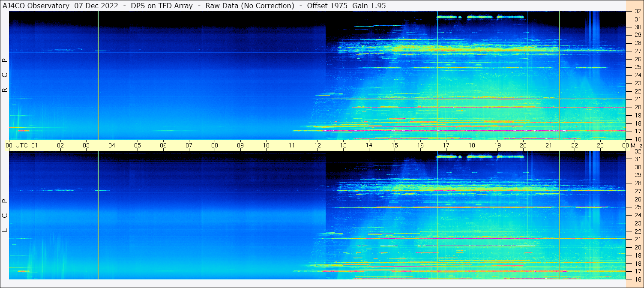Click '28' on RCP frequency scale

[638, 43]
